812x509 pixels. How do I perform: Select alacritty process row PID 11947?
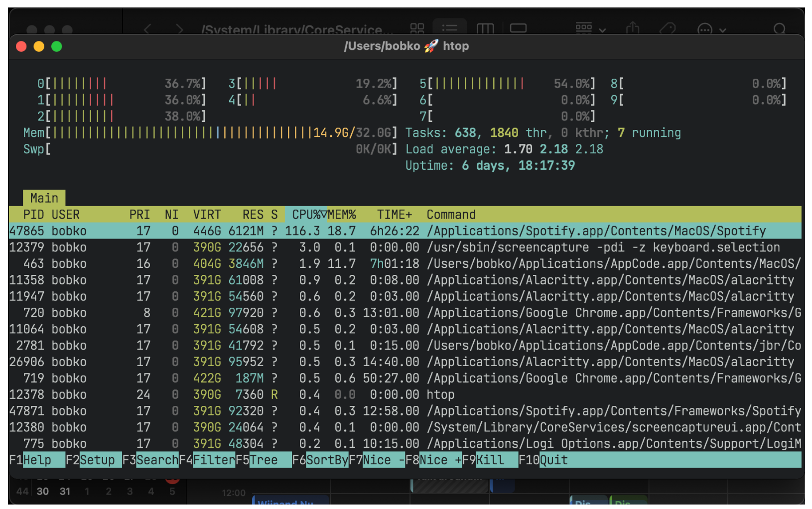click(405, 296)
